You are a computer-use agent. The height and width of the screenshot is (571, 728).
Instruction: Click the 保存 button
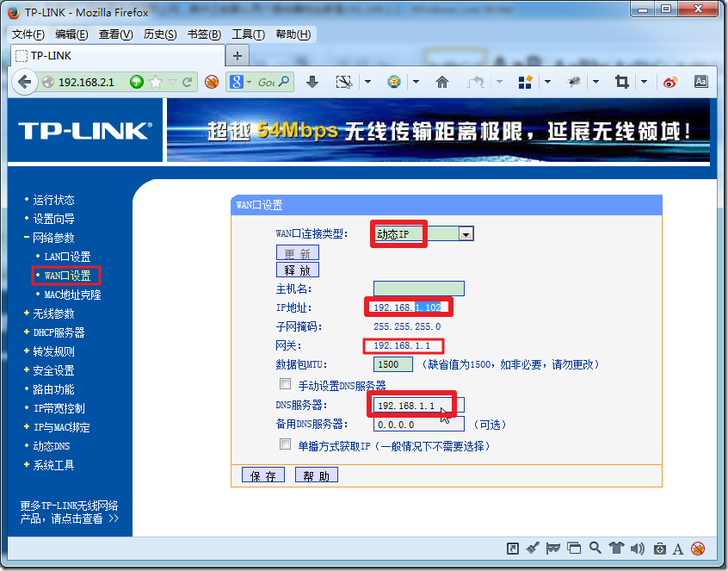[x=263, y=475]
